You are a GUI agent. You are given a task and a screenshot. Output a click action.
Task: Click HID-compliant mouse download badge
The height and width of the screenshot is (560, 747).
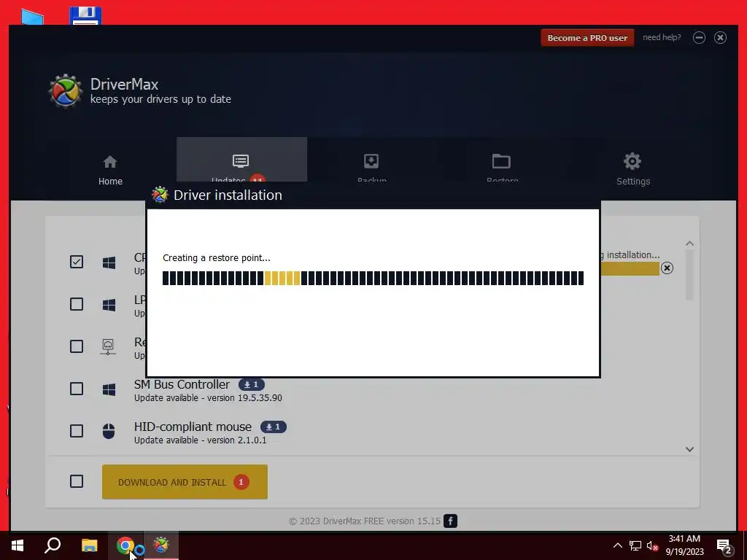(x=274, y=427)
